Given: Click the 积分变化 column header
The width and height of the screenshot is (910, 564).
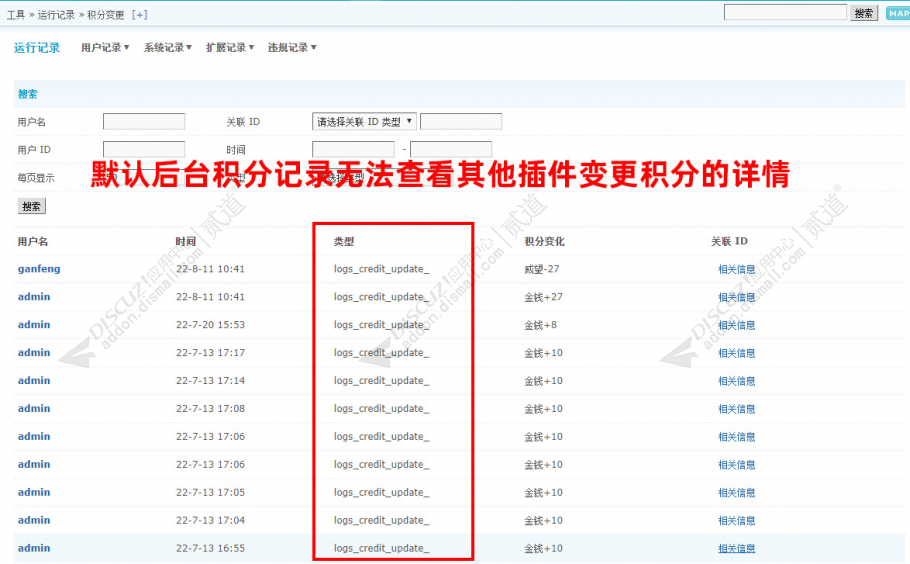Looking at the screenshot, I should point(544,241).
